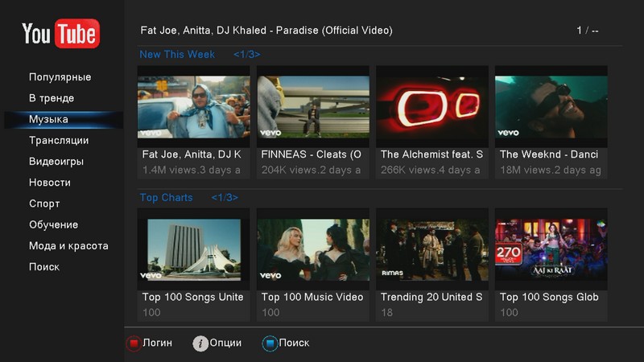Click the blue Поиск button icon
Image resolution: width=644 pixels, height=362 pixels.
270,343
